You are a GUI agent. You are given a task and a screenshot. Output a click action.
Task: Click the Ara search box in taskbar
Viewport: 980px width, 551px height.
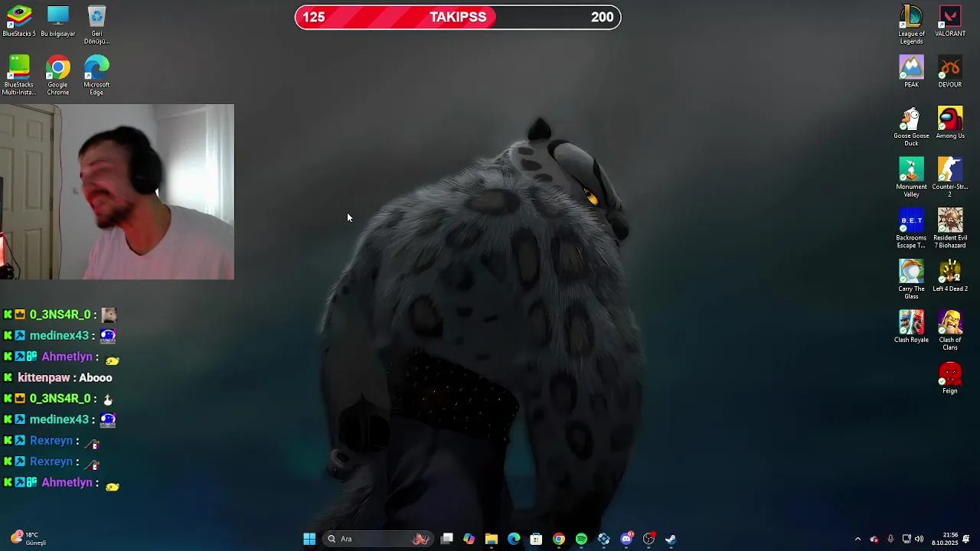[378, 539]
